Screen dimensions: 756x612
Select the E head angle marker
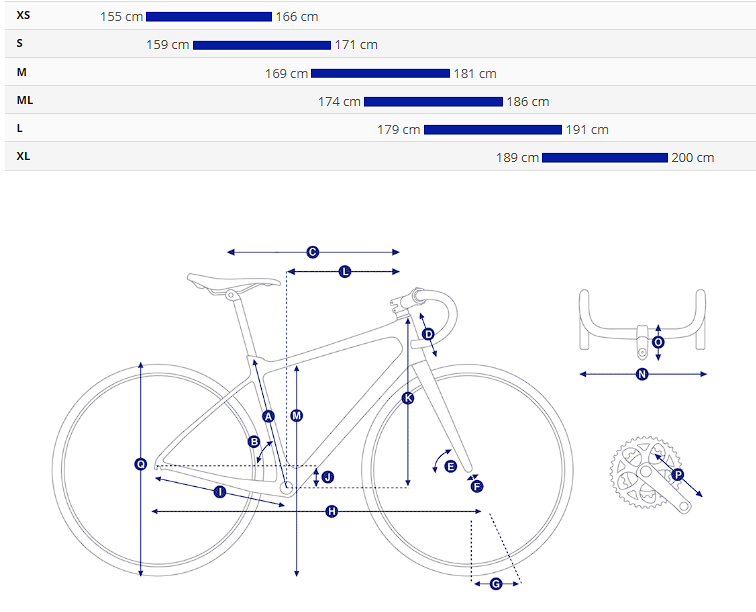click(450, 466)
